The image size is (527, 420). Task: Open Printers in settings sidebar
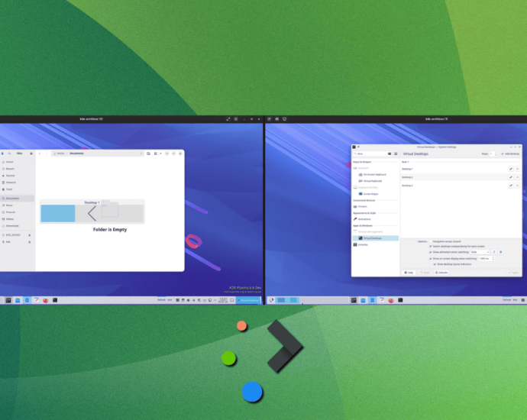(x=376, y=207)
